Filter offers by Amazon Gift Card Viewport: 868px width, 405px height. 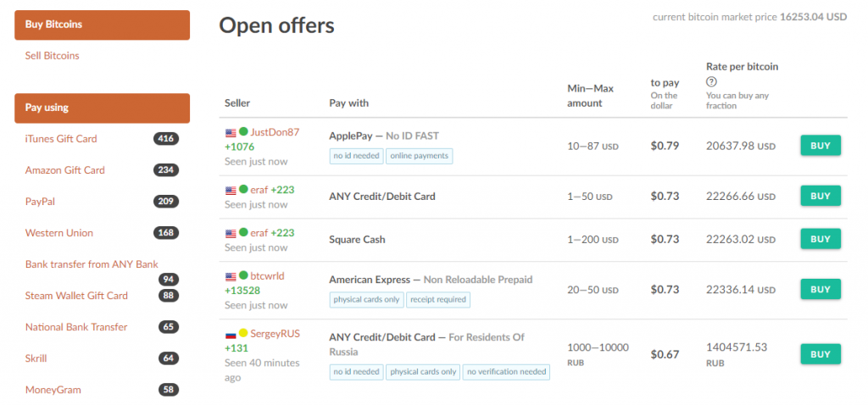[x=64, y=170]
